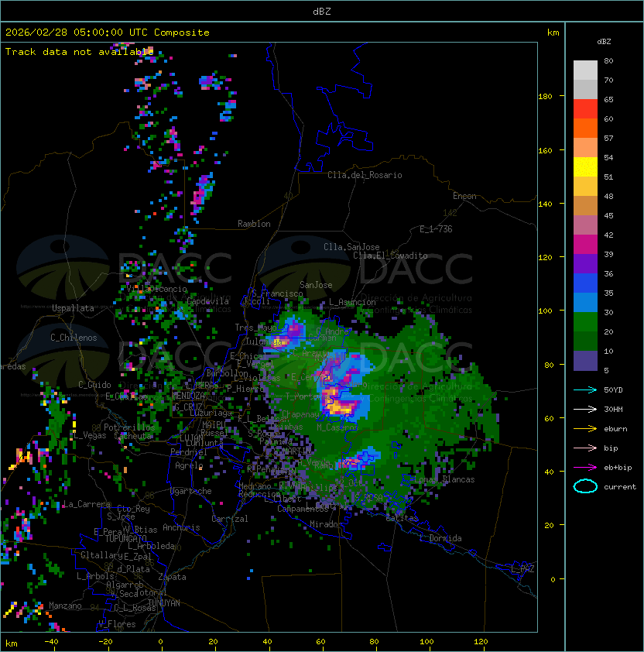Click the 'Clla.del_Rosario' map label

365,175
